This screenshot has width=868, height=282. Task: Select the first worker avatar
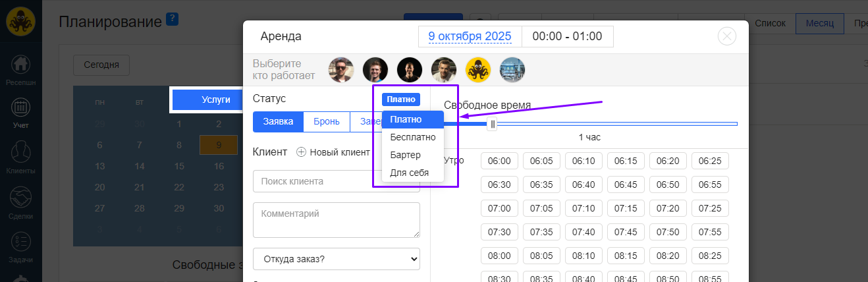341,69
